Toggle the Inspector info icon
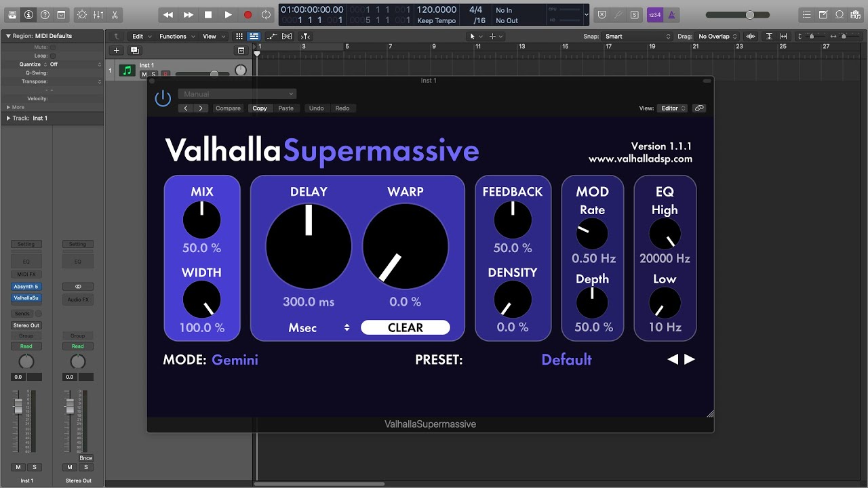This screenshot has width=868, height=488. 28,14
